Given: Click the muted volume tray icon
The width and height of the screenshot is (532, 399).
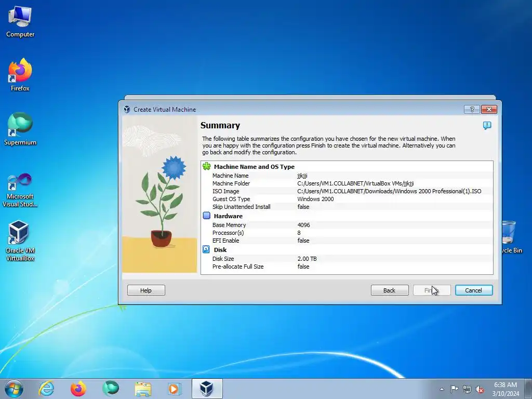Looking at the screenshot, I should (480, 390).
